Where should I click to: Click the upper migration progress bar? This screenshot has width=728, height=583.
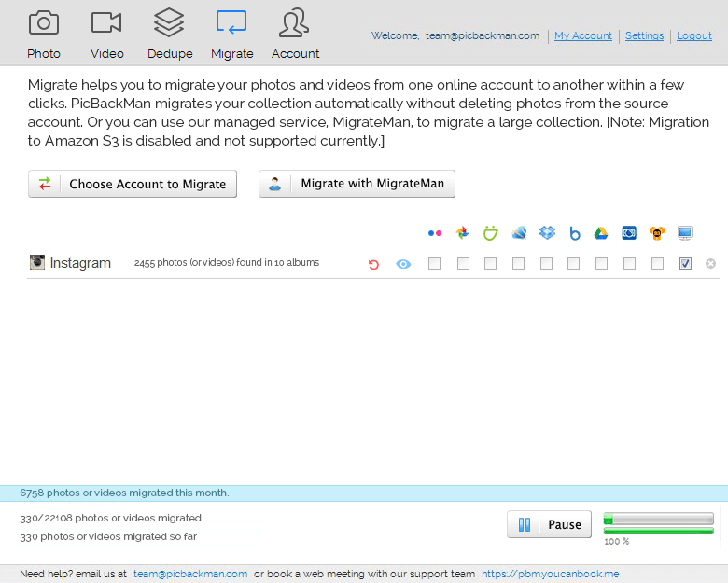658,519
